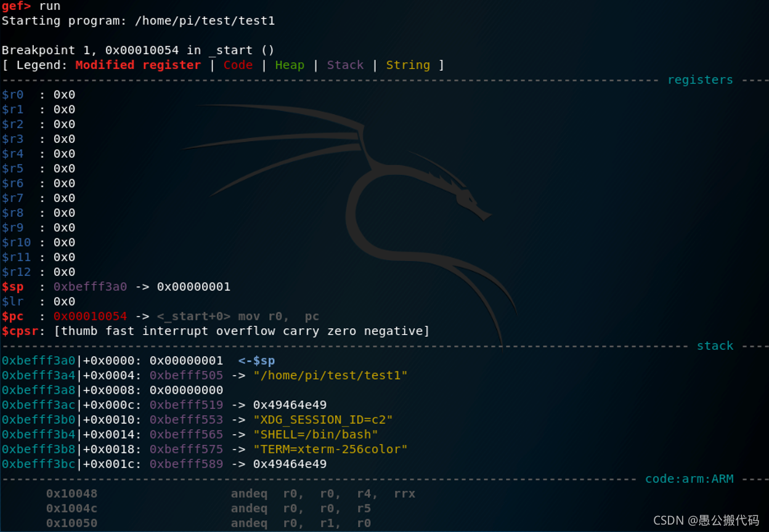This screenshot has width=769, height=532.
Task: Click pointer 0xbefff519 in stack
Action: 186,405
